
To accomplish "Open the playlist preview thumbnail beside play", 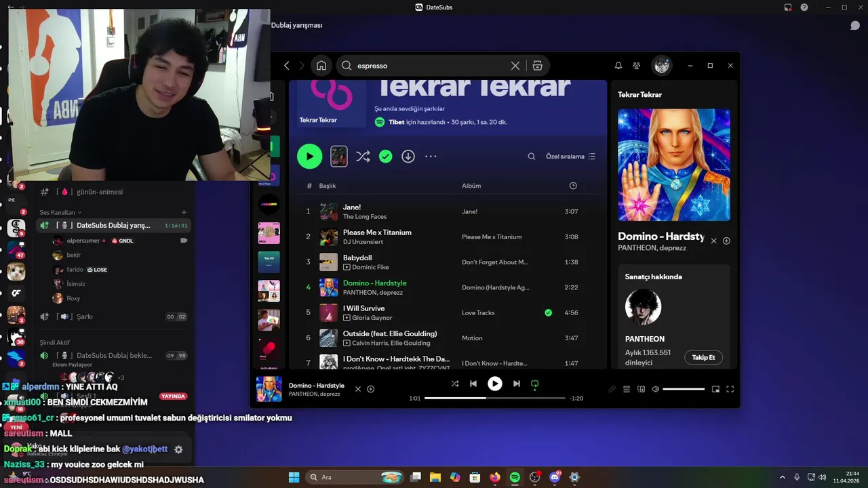I will pyautogui.click(x=339, y=157).
